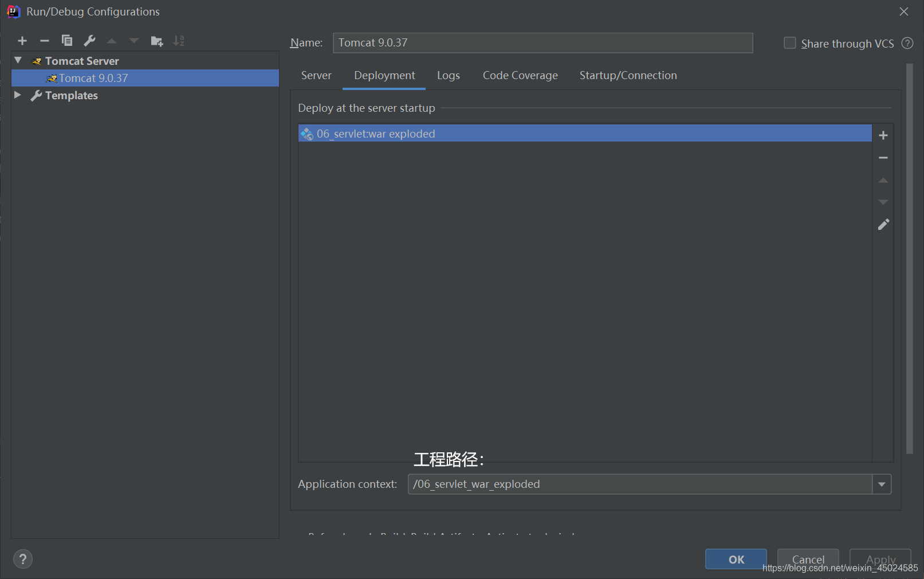Screen dimensions: 924x579
Task: Create new folder for configurations
Action: pos(157,41)
